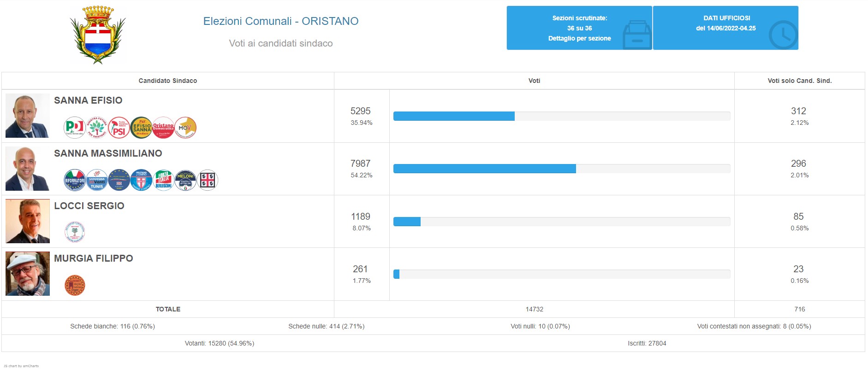Open Sanna Efisio's candidate photo
Screen dimensions: 868x369
[x=28, y=116]
